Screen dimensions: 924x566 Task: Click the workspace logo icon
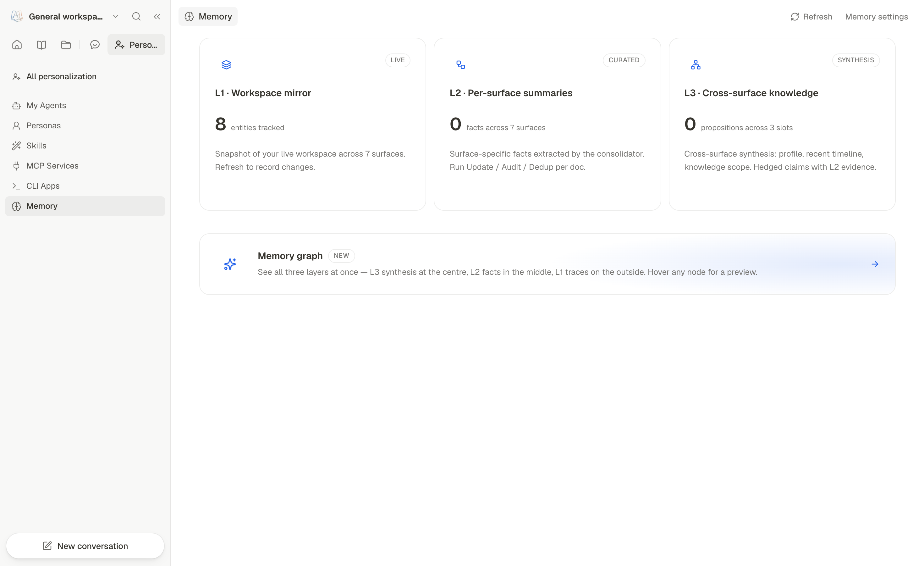pos(17,16)
